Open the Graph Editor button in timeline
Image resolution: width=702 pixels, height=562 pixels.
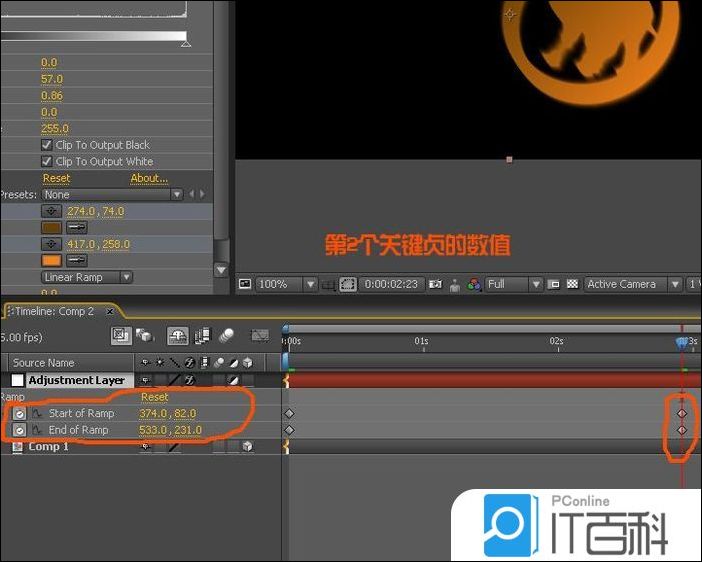click(x=260, y=335)
